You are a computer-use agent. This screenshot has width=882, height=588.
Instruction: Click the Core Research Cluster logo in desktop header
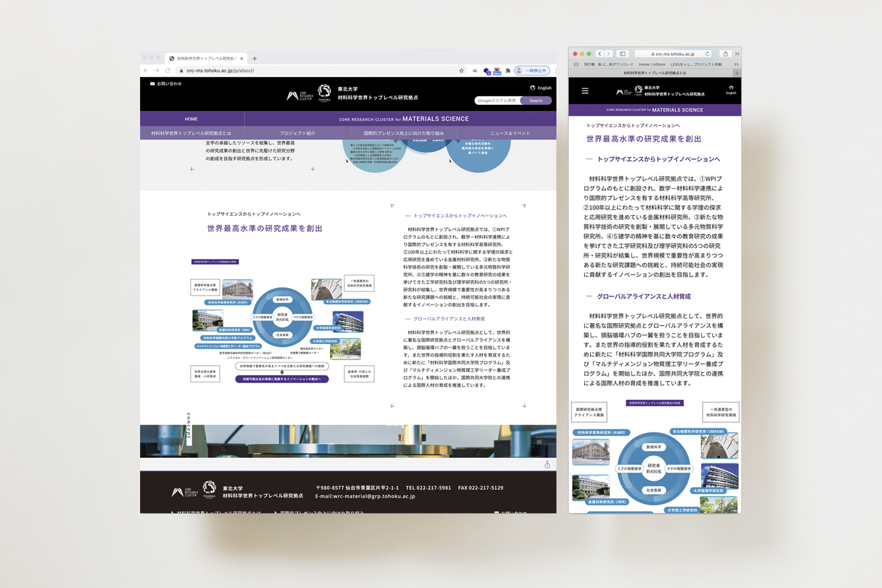click(x=299, y=96)
